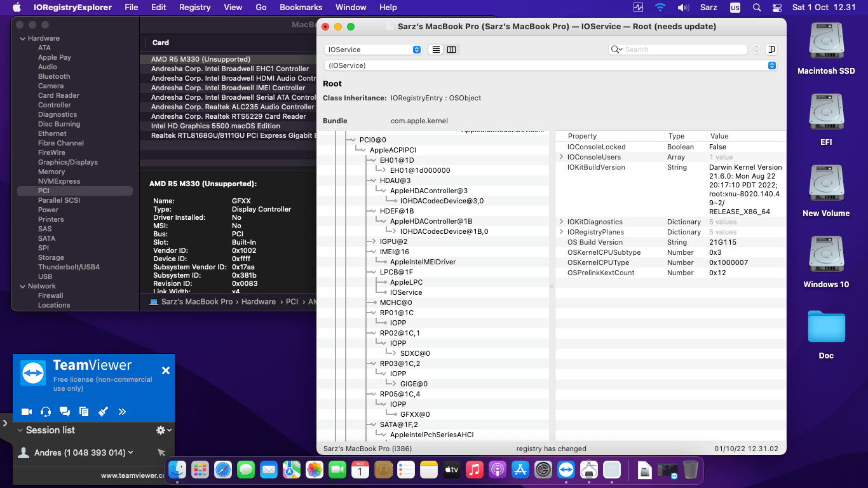The width and height of the screenshot is (868, 488).
Task: Click the Property column header
Action: coord(582,136)
